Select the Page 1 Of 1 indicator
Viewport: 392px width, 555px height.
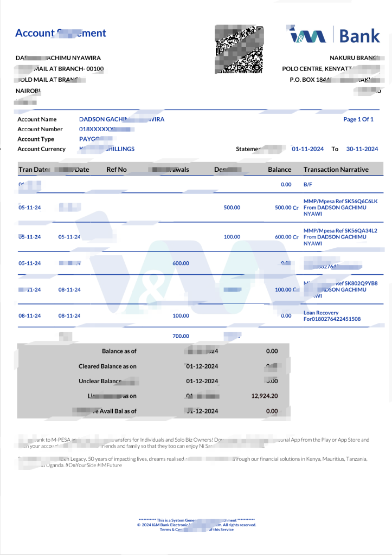(x=358, y=119)
